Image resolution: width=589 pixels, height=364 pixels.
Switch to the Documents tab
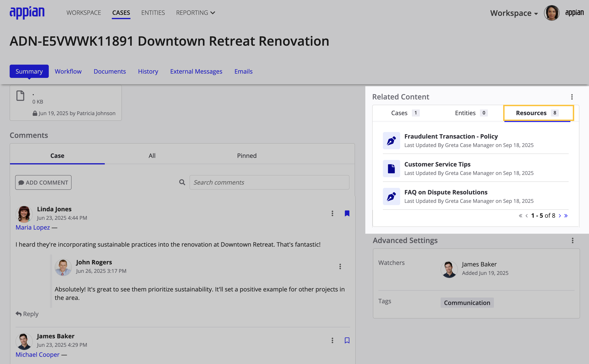click(x=110, y=71)
